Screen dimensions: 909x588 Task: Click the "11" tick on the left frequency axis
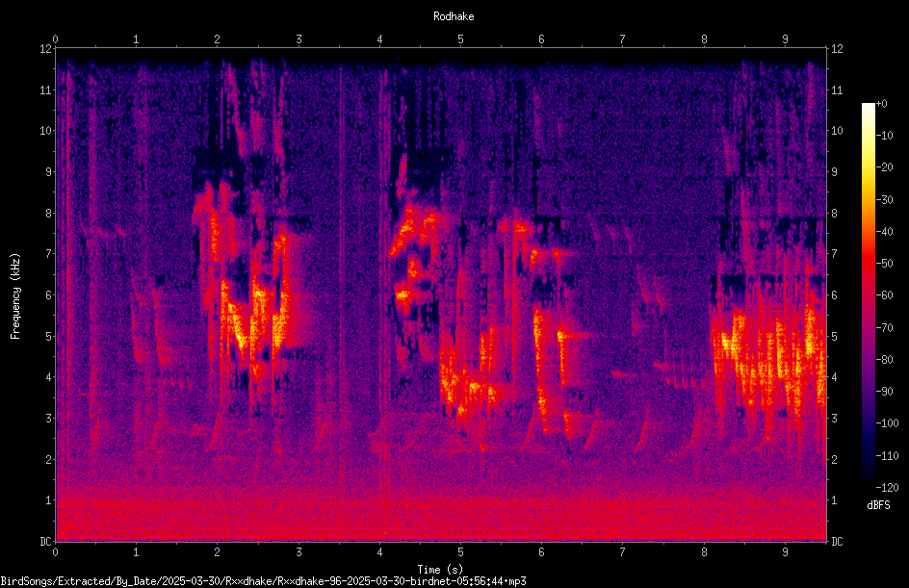point(45,89)
